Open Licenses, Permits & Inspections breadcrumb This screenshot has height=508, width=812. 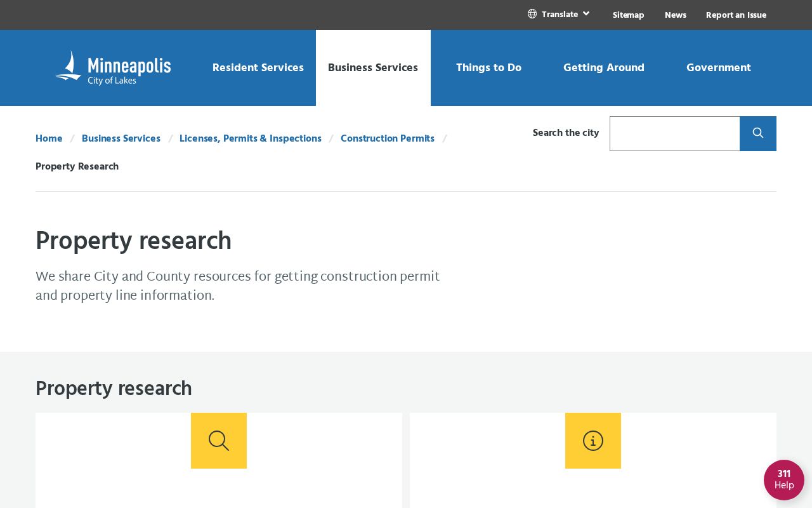(x=251, y=138)
